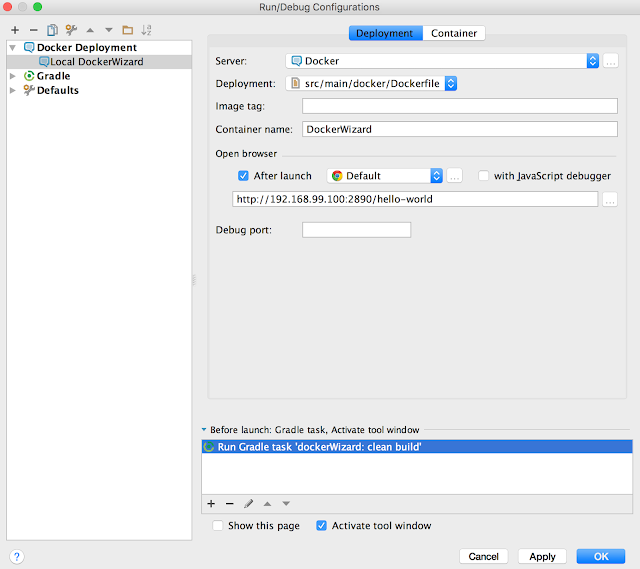640x569 pixels.
Task: Remove the selected configuration
Action: [x=33, y=30]
